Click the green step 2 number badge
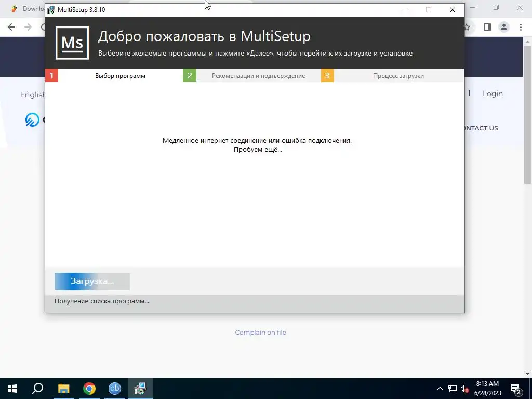 click(190, 76)
